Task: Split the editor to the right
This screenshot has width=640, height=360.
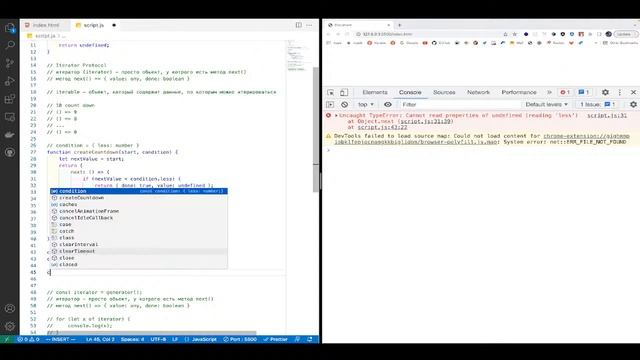Action: (299, 25)
